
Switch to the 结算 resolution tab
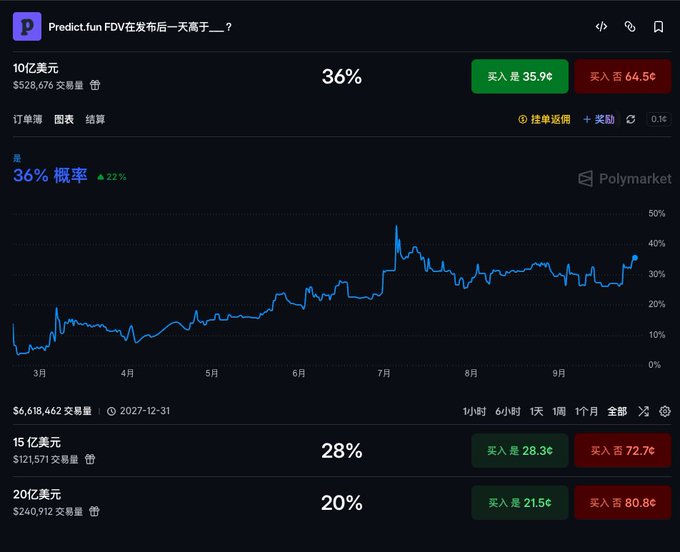(95, 119)
